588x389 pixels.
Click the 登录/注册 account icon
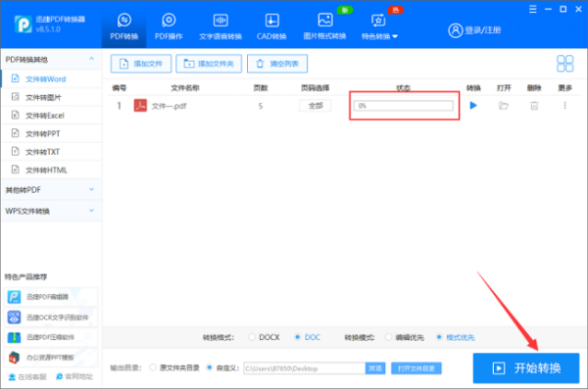456,30
